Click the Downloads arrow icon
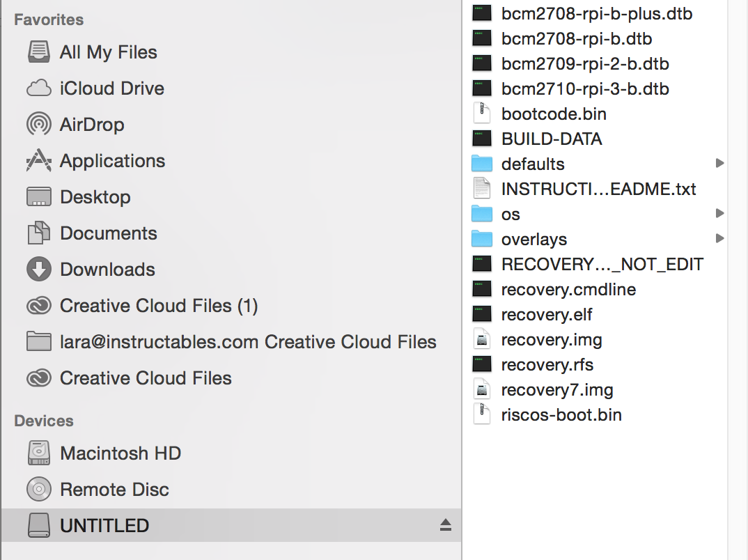 click(x=39, y=270)
